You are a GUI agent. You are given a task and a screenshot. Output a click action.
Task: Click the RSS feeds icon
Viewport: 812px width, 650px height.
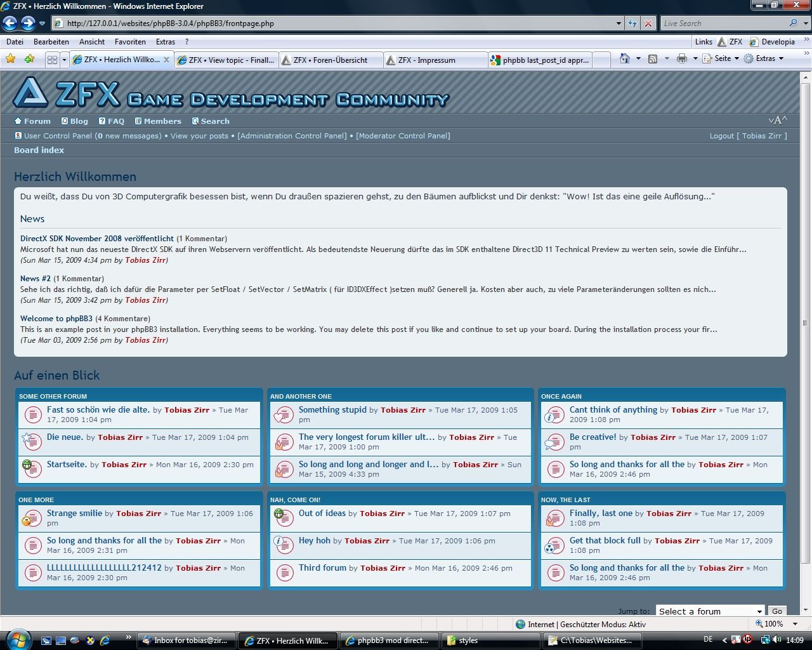[x=653, y=58]
